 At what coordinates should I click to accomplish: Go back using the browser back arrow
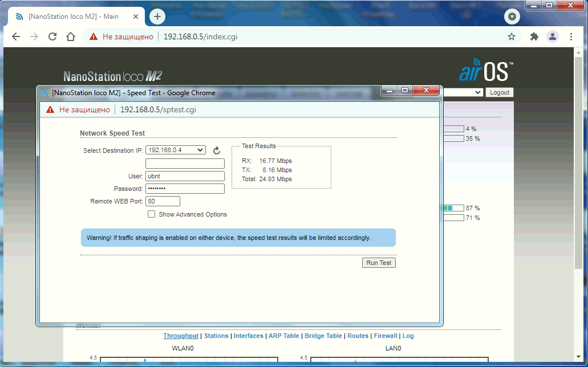16,36
